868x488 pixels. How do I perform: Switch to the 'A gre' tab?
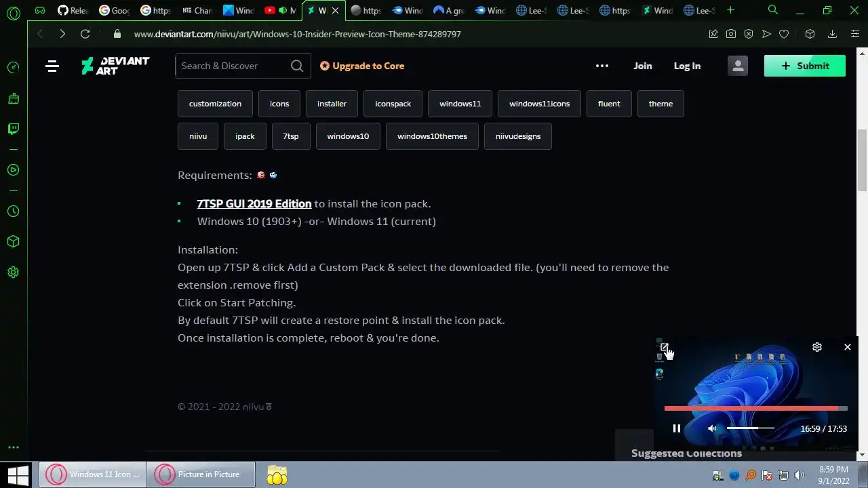point(449,10)
